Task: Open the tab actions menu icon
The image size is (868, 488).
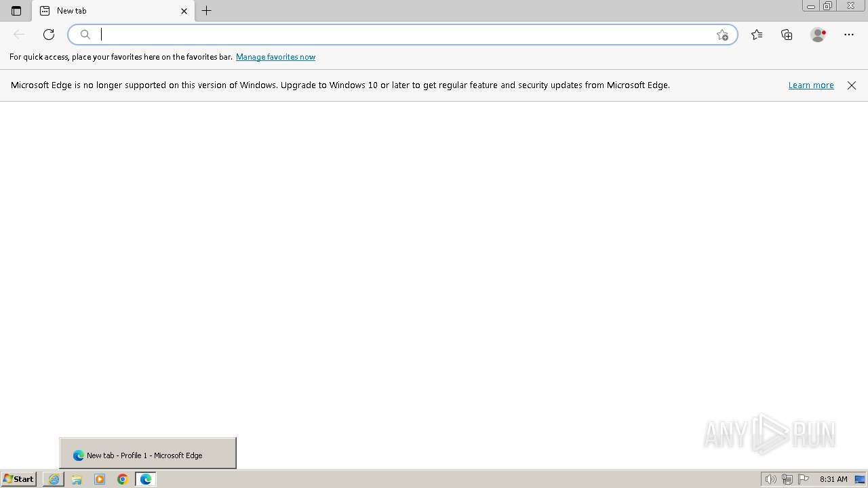Action: point(16,11)
